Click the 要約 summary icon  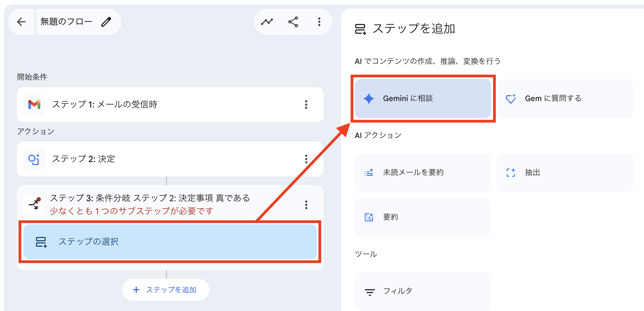pos(369,217)
